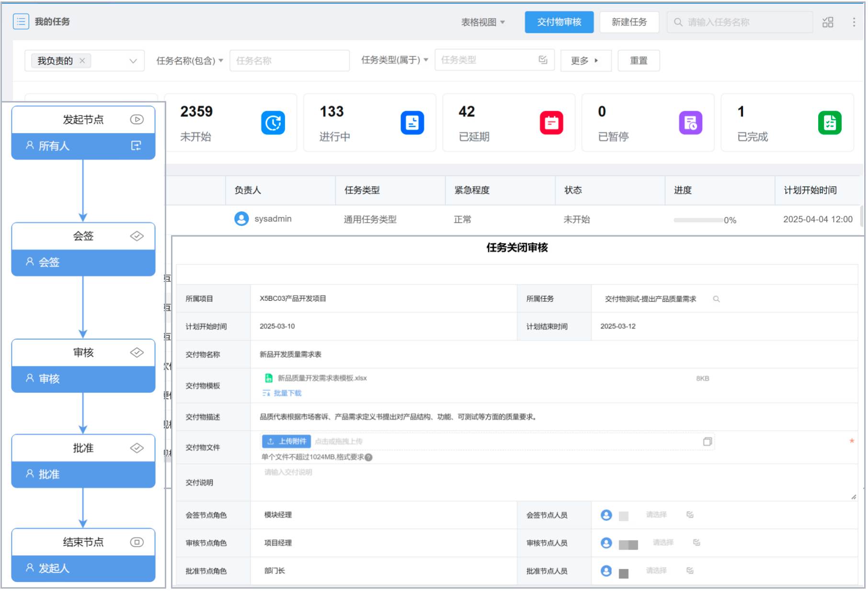The width and height of the screenshot is (868, 592).
Task: Click the diamond icon on 会签 node
Action: (x=137, y=236)
